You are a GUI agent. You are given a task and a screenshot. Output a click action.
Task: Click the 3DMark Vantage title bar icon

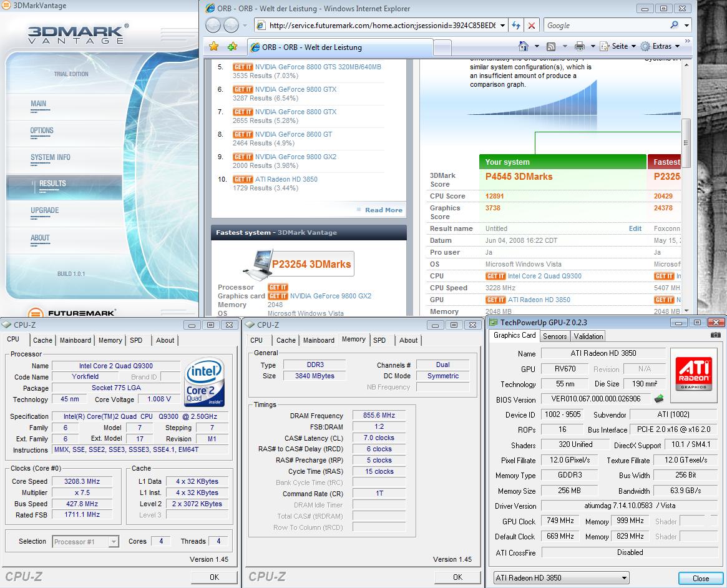[6, 5]
